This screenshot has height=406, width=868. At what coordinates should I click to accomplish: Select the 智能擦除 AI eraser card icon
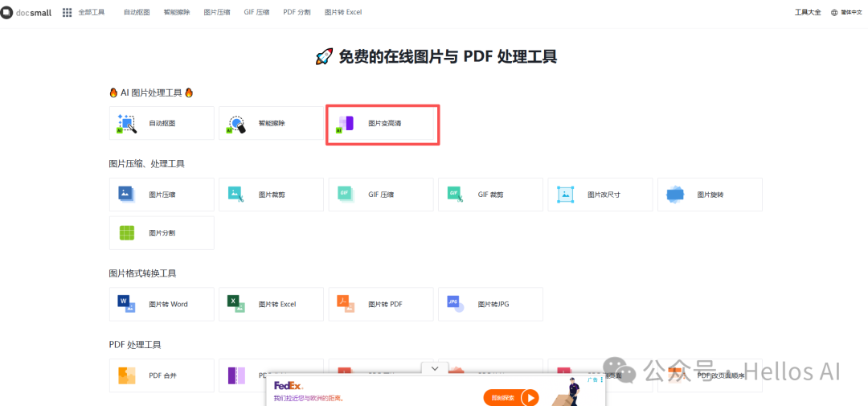tap(236, 123)
